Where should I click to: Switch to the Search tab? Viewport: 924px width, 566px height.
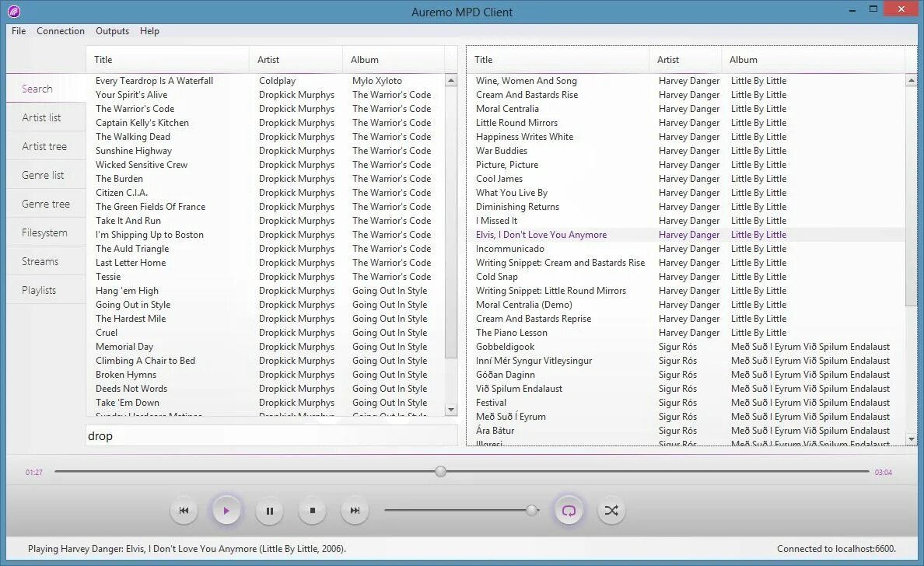[46, 89]
